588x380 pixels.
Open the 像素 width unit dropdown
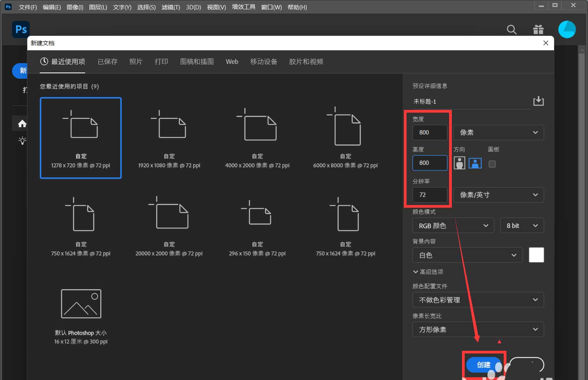pos(499,133)
